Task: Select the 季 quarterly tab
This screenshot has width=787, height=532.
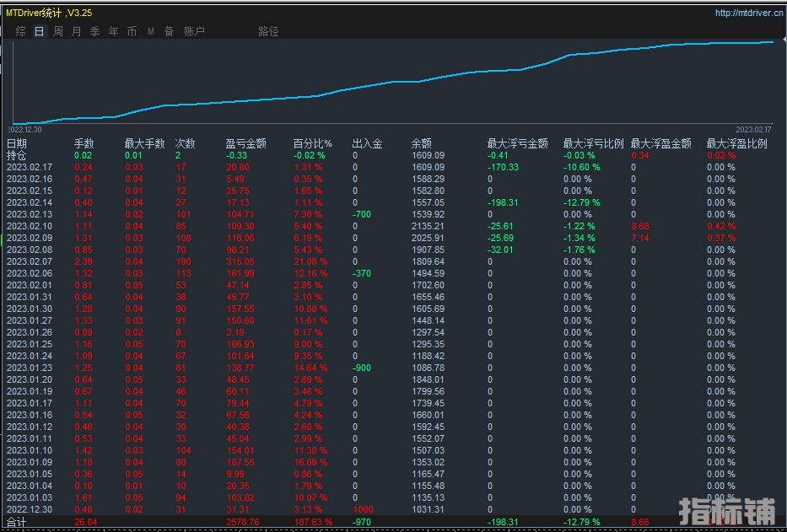Action: [94, 31]
